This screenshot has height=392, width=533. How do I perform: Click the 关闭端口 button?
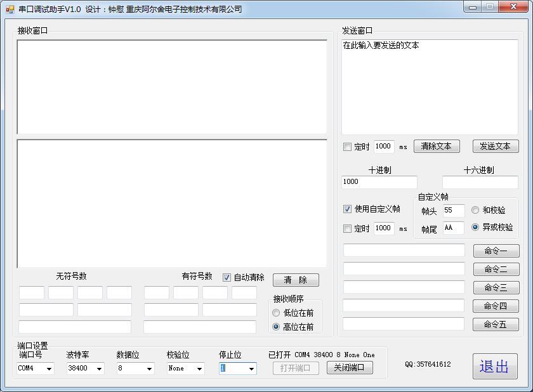[x=350, y=368]
